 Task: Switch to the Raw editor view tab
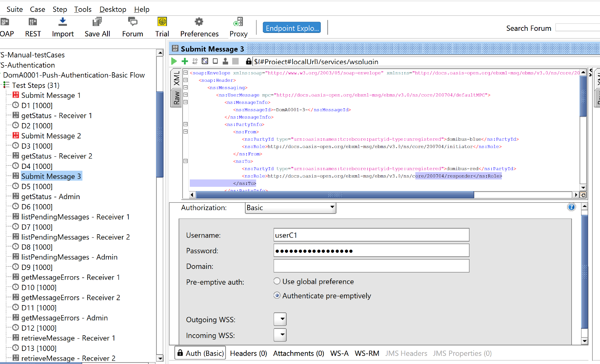[176, 98]
